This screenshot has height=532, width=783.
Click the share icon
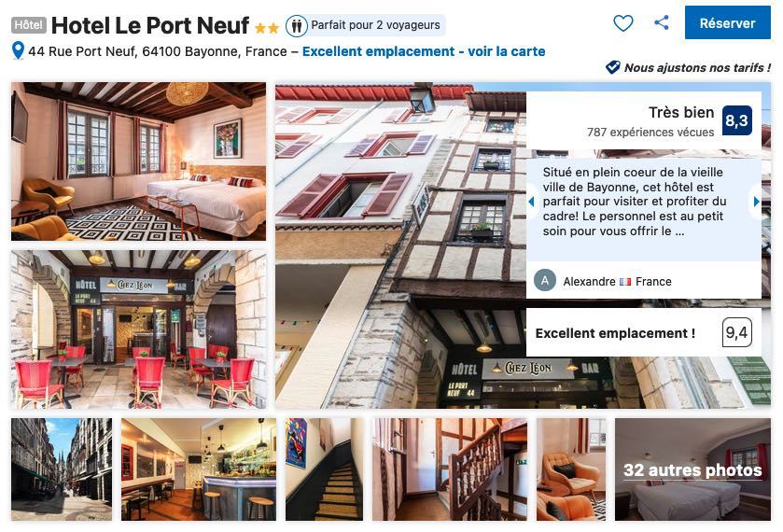pos(662,22)
